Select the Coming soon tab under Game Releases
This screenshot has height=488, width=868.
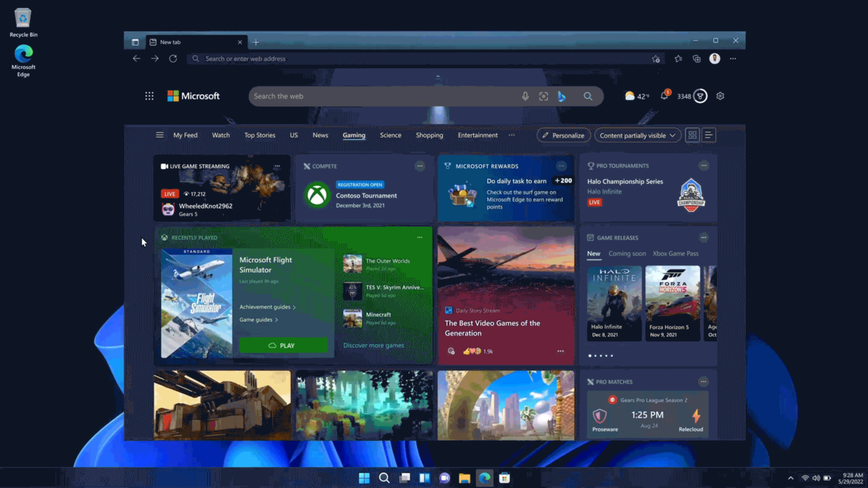627,253
